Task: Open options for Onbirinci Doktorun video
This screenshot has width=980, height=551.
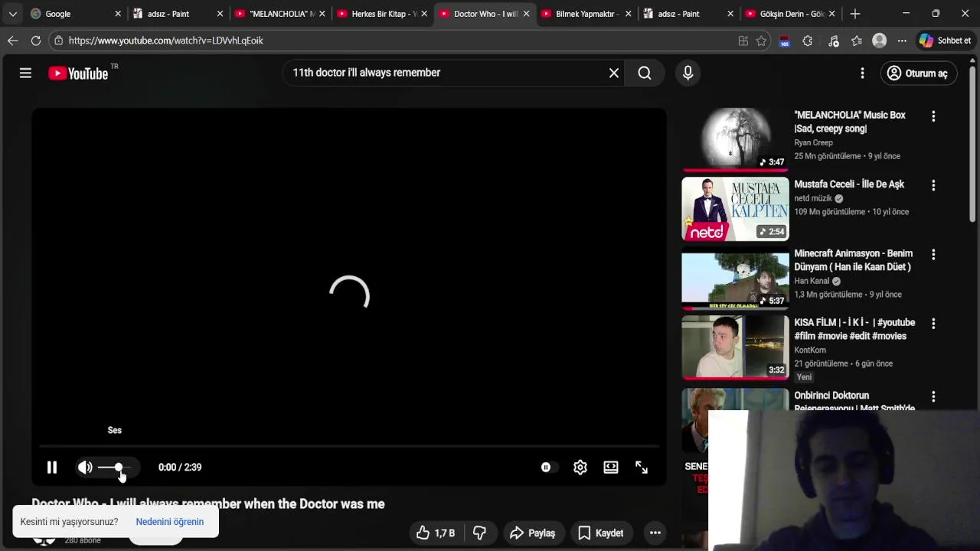Action: click(x=933, y=396)
